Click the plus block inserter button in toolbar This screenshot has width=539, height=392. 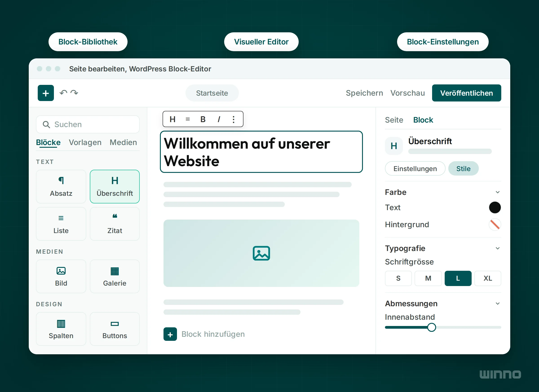46,93
